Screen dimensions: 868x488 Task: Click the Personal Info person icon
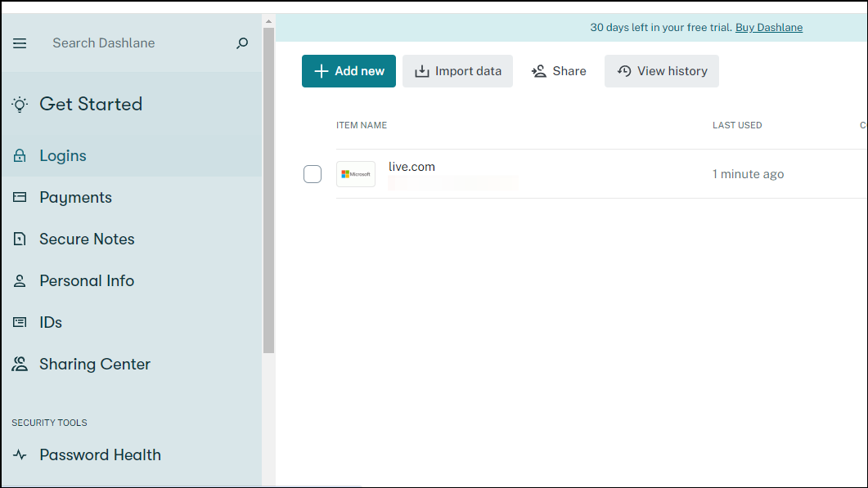(x=20, y=280)
